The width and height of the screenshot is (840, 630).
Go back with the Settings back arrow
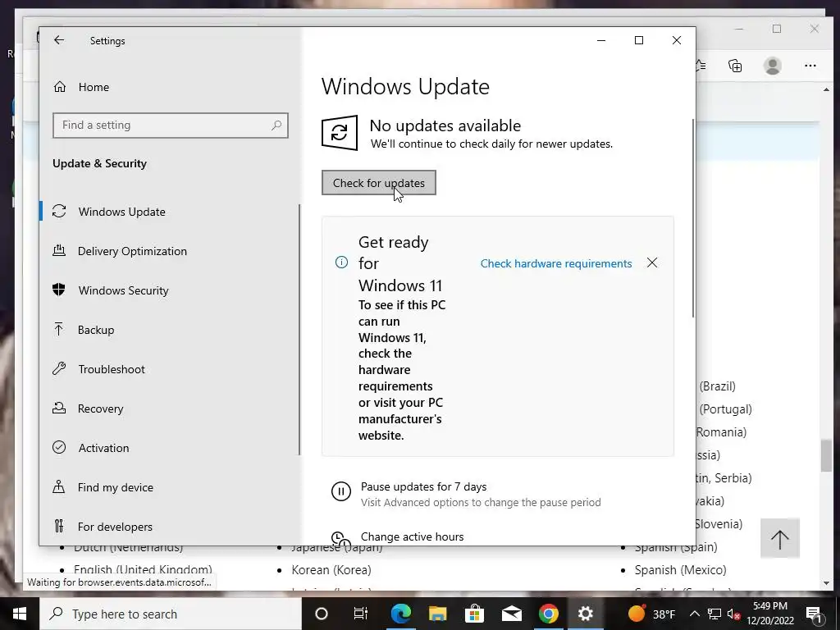tap(59, 40)
